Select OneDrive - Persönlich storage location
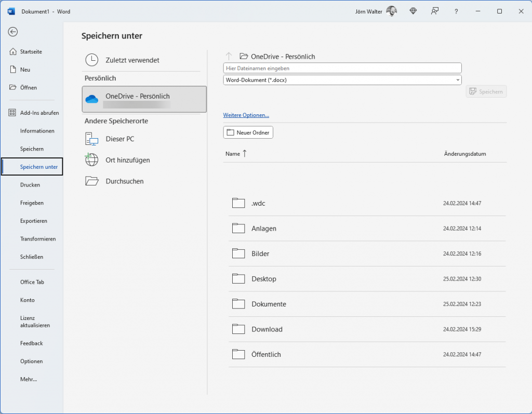This screenshot has width=532, height=414. pyautogui.click(x=144, y=99)
